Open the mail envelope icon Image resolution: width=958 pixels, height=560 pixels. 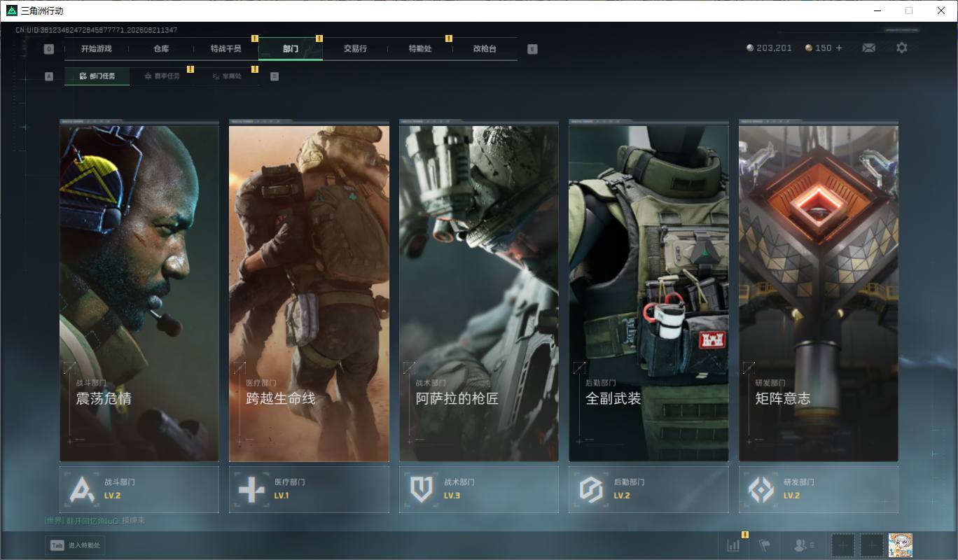[868, 48]
